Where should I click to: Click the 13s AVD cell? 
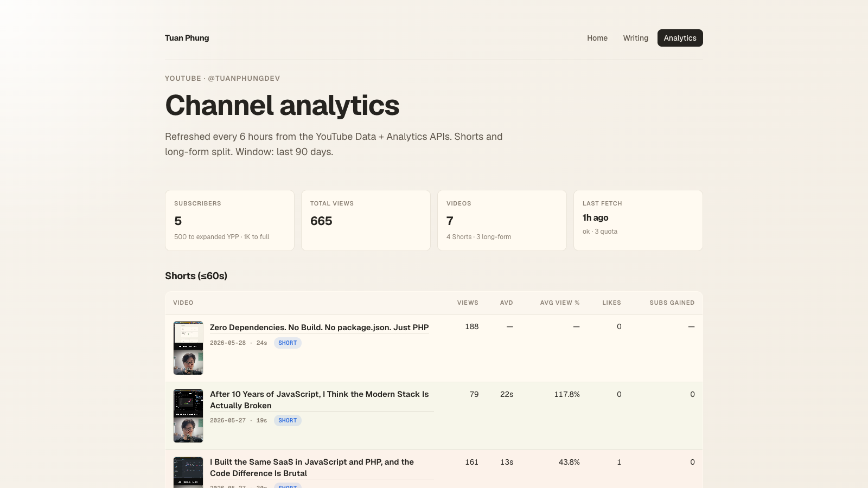coord(507,462)
